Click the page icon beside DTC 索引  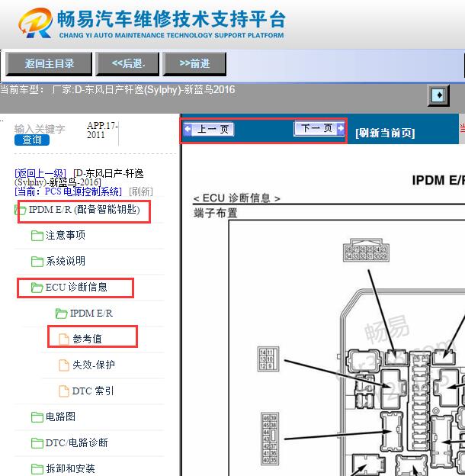64,391
